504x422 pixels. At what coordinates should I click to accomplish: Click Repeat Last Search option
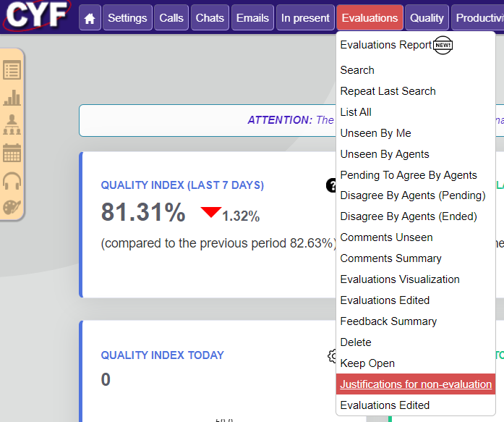click(388, 91)
